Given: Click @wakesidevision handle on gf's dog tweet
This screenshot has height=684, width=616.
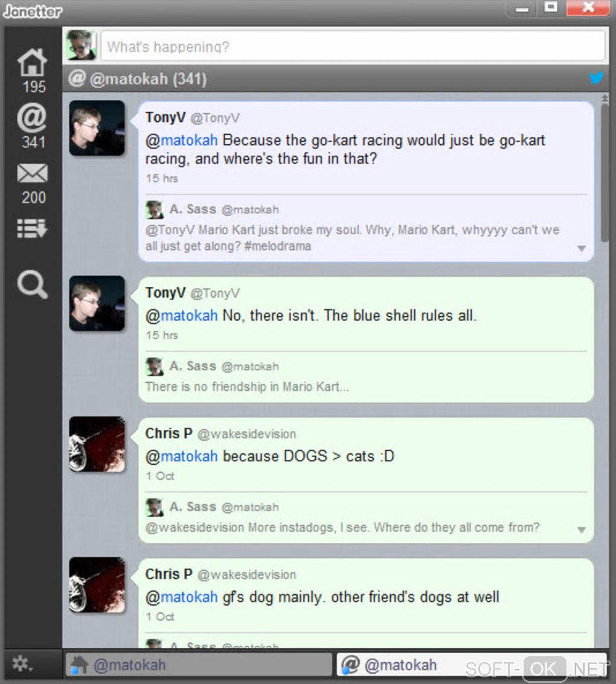Looking at the screenshot, I should (x=247, y=575).
